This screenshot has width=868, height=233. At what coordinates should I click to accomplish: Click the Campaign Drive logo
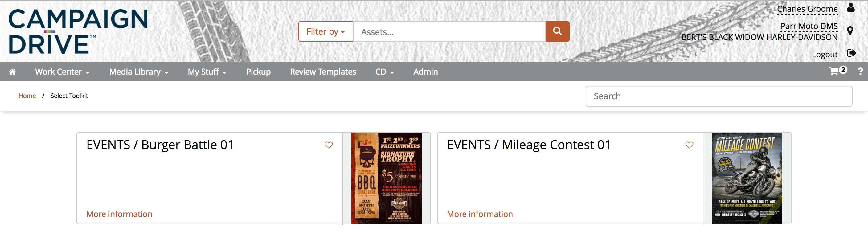coord(78,31)
